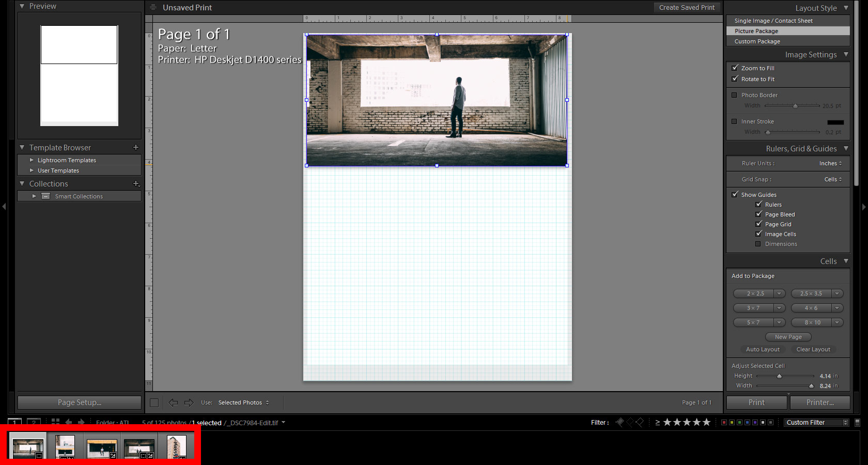868x465 pixels.
Task: Filter by unflagged photos icon
Action: coord(630,422)
